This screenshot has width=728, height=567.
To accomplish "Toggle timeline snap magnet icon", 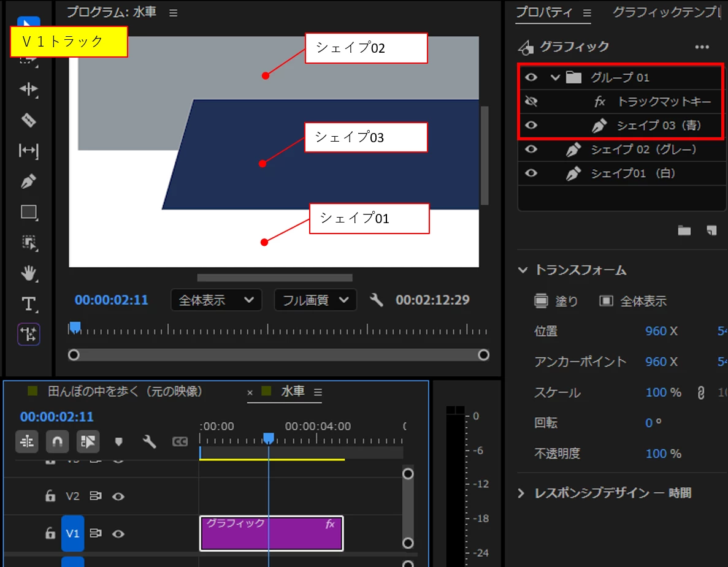I will [57, 441].
